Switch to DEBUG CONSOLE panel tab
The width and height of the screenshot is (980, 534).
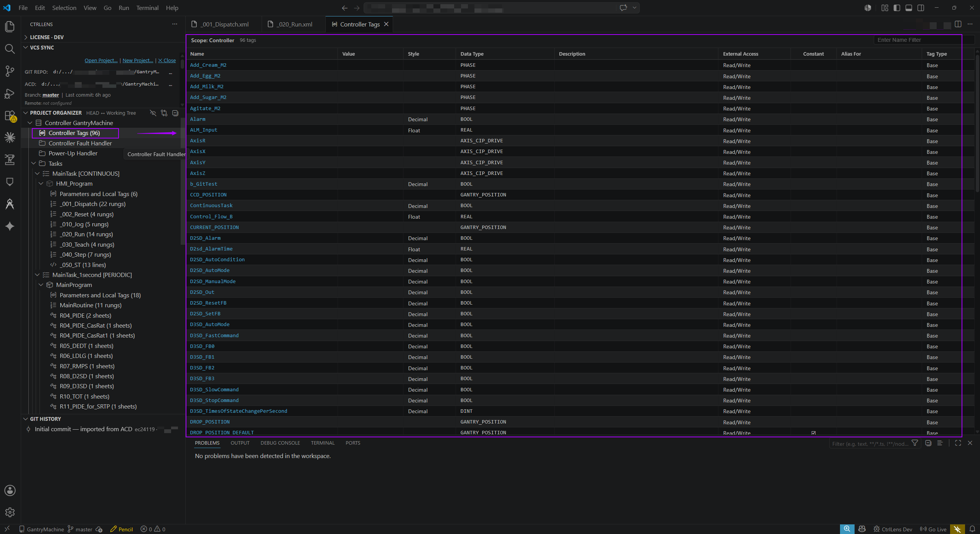pyautogui.click(x=280, y=443)
